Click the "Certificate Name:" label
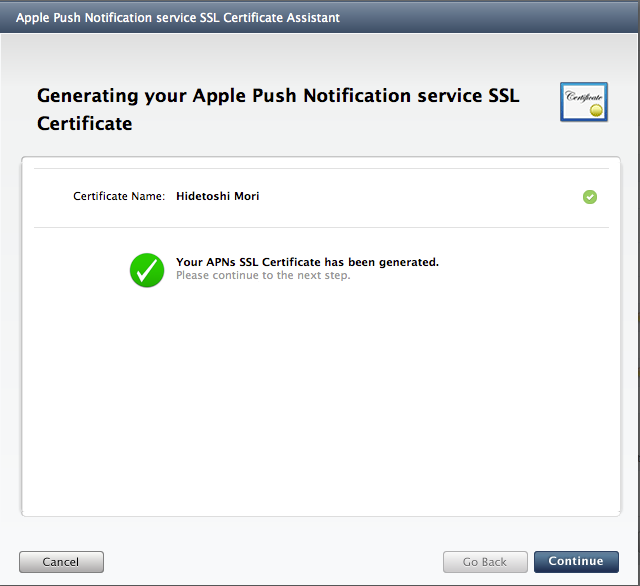The height and width of the screenshot is (586, 640). [119, 196]
